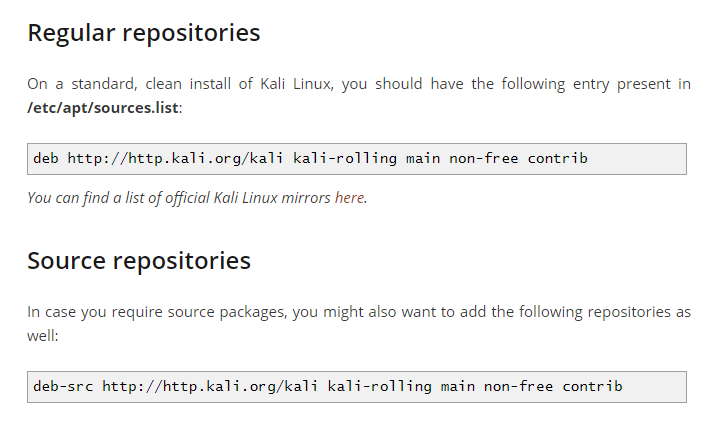Click 'contrib' at end of deb-src line
This screenshot has width=716, height=432.
(x=592, y=386)
